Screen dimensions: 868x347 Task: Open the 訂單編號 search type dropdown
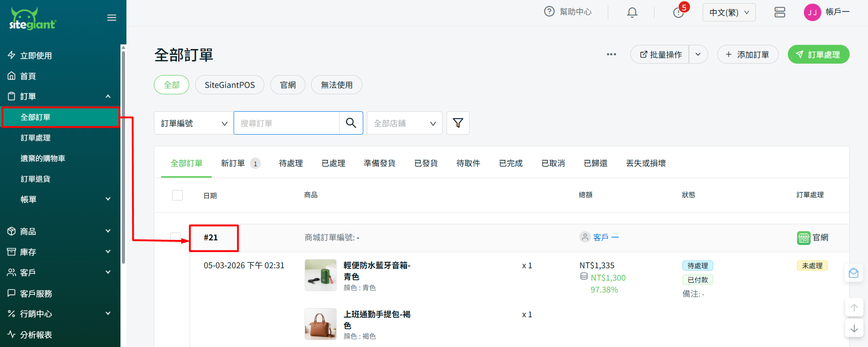[x=194, y=123]
